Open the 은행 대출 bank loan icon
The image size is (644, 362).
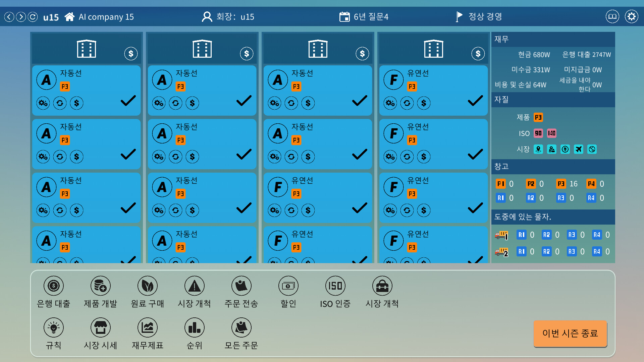point(53,286)
